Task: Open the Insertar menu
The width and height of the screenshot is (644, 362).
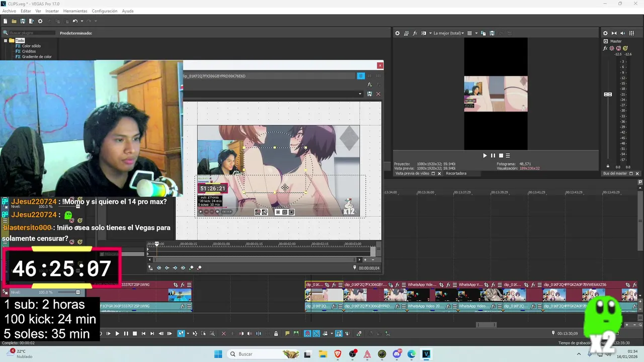Action: 52,11
